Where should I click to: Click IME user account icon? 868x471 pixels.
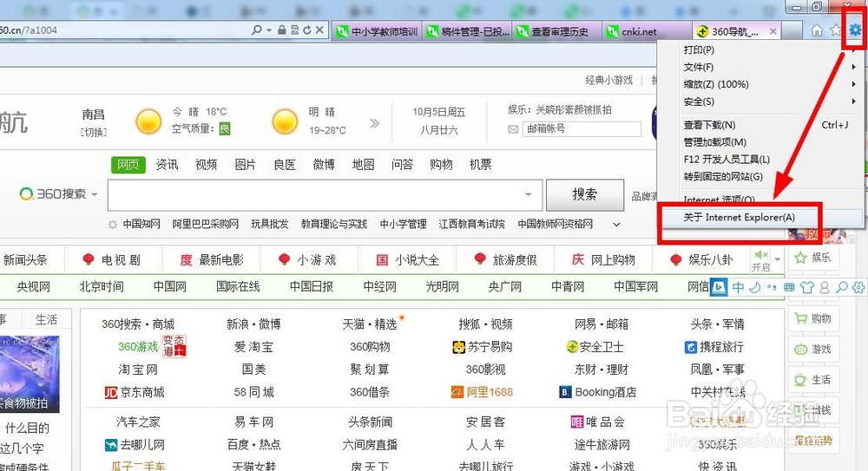tap(825, 287)
